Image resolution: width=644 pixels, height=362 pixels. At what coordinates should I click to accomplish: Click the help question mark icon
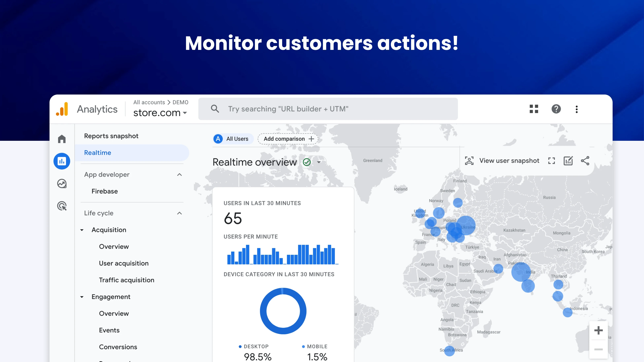(556, 109)
